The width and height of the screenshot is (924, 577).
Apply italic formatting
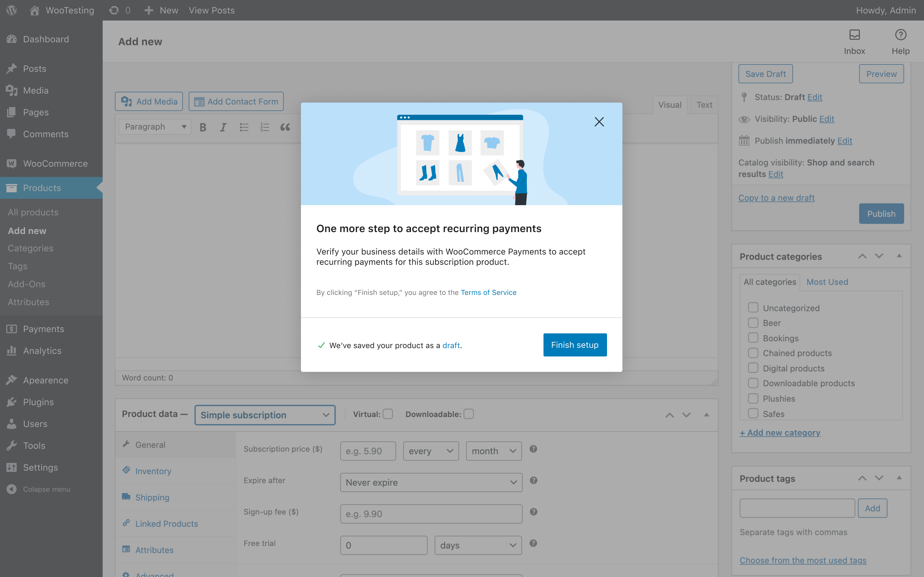223,127
